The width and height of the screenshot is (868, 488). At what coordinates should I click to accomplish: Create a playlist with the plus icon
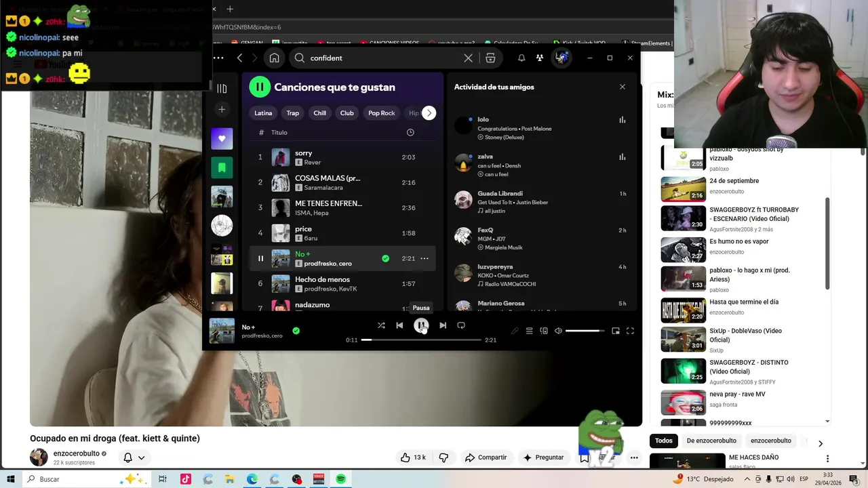point(222,109)
